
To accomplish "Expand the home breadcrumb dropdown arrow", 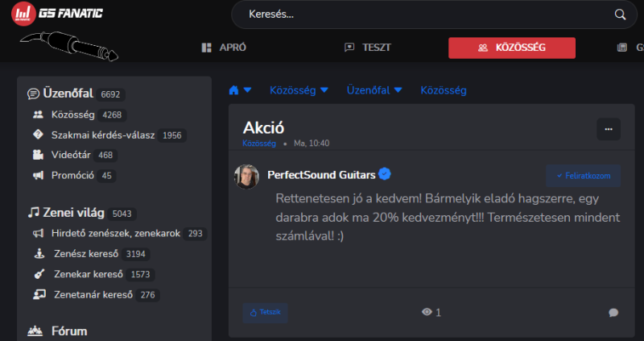I will [x=248, y=90].
